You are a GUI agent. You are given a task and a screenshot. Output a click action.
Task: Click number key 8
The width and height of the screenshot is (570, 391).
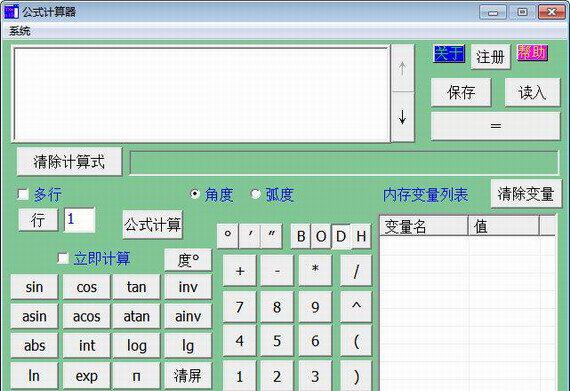(x=277, y=307)
